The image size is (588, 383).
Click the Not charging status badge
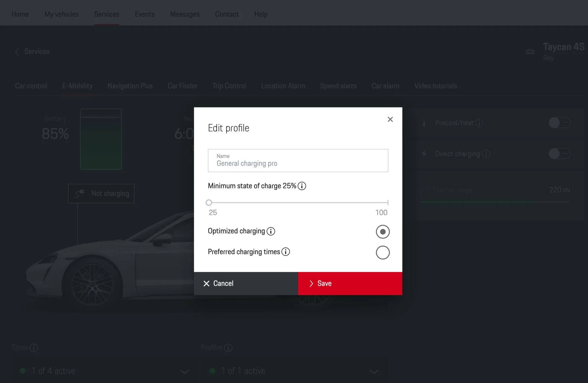(x=101, y=194)
